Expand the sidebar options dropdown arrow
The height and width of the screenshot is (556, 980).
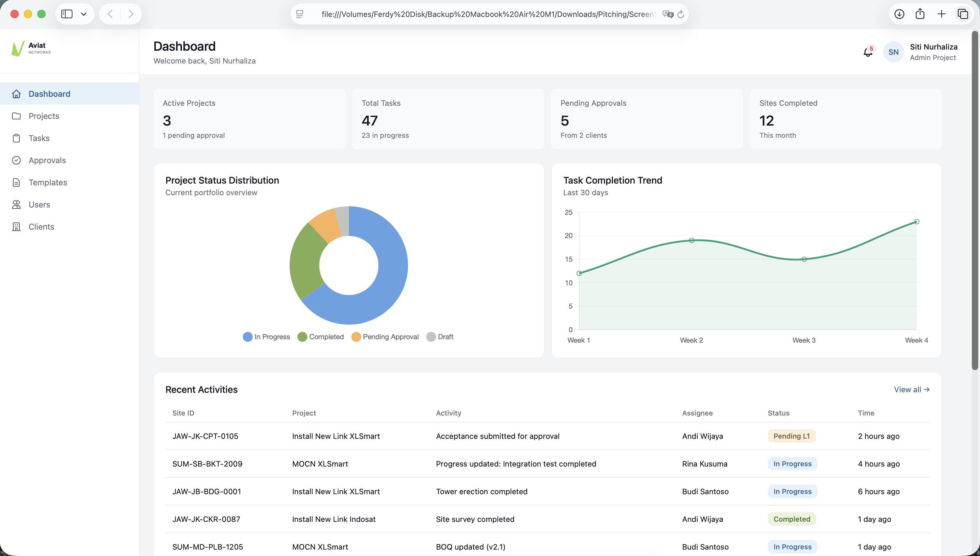pyautogui.click(x=84, y=14)
